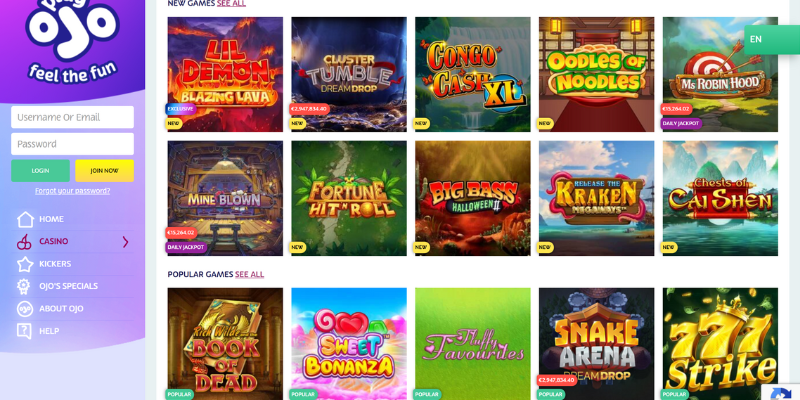800x400 pixels.
Task: Click the Help question mark icon
Action: tap(24, 331)
